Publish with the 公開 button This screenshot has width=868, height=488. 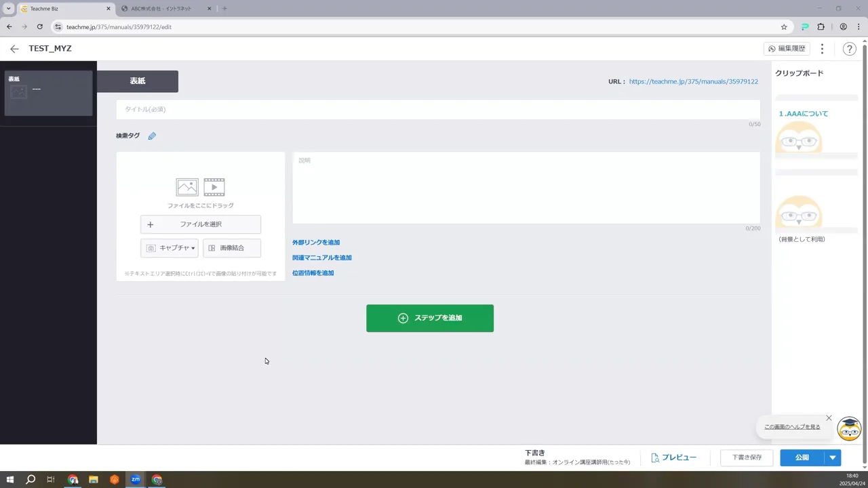[802, 457]
